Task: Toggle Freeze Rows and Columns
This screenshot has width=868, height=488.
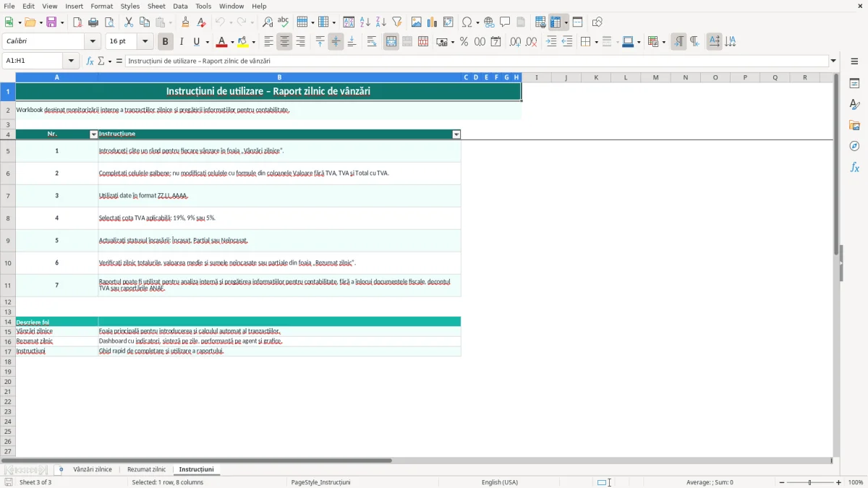Action: coord(556,22)
